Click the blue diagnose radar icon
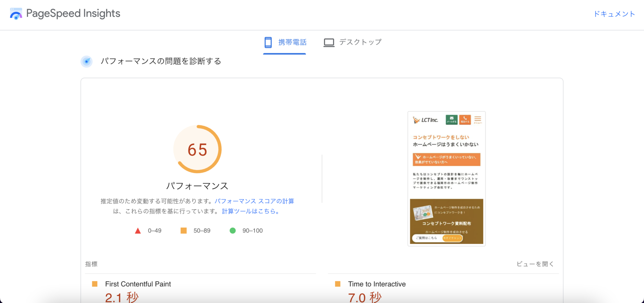Viewport: 644px width, 303px height. [87, 61]
